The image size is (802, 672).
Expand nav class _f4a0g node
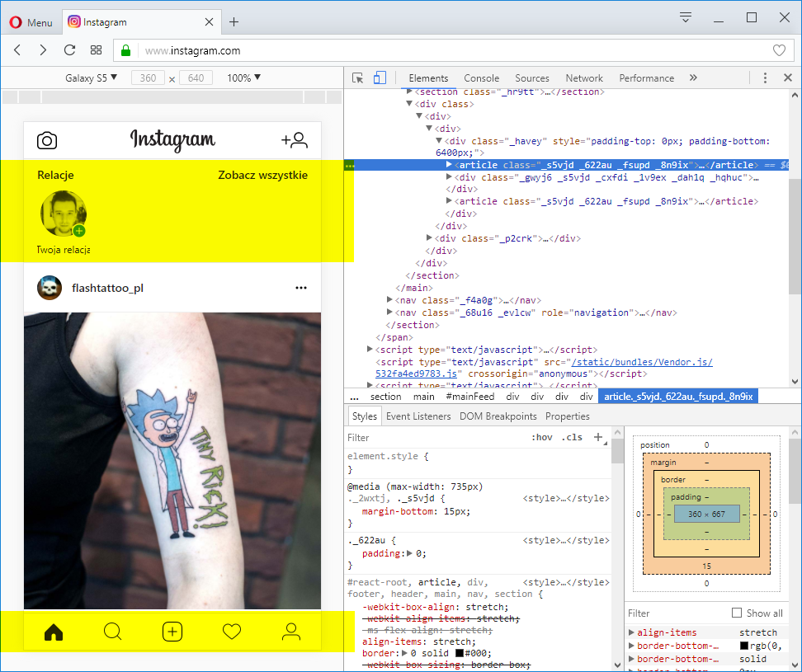pyautogui.click(x=389, y=299)
